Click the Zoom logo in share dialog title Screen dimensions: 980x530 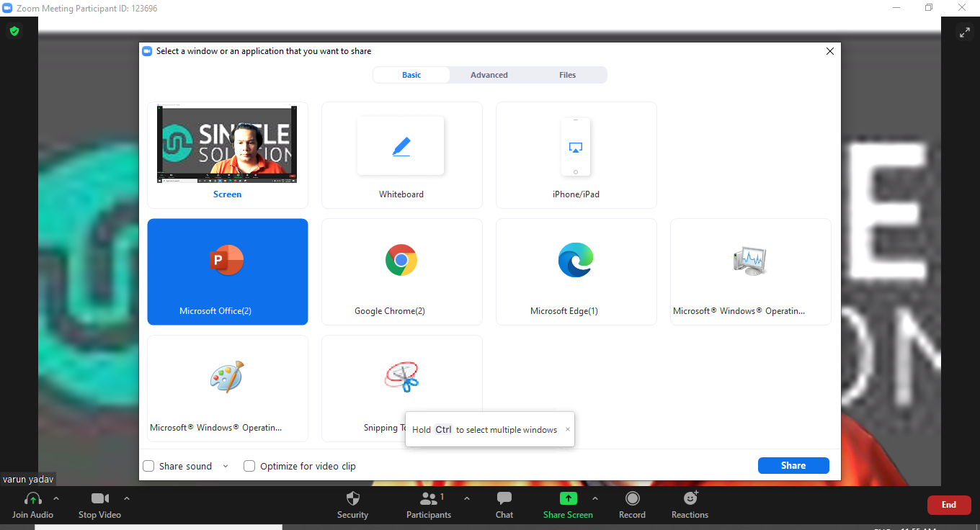(147, 51)
